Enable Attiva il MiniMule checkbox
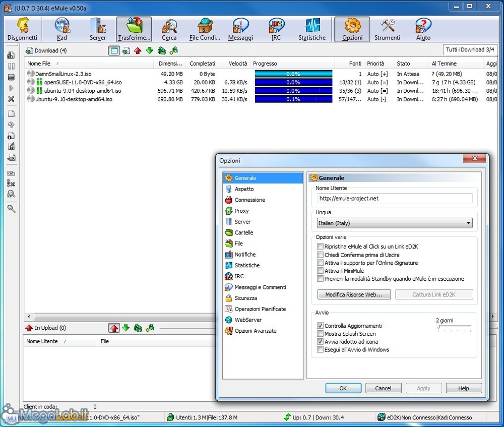 pyautogui.click(x=320, y=271)
